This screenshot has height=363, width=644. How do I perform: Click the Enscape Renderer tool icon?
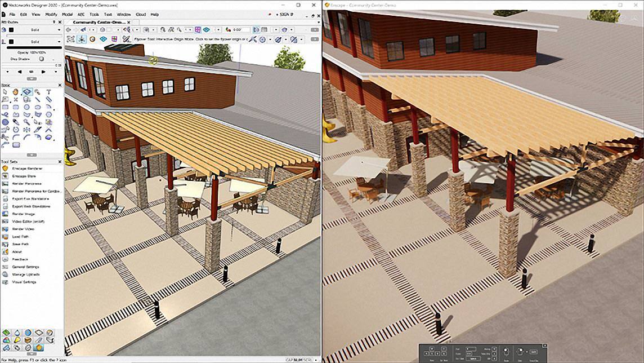[5, 169]
